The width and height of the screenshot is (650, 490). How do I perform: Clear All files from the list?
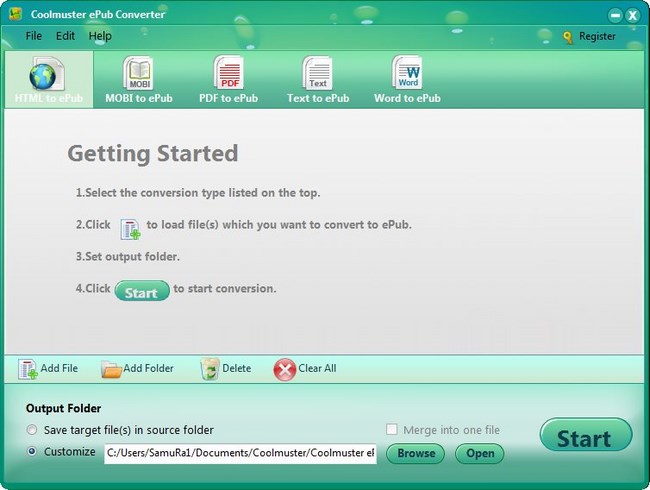(285, 369)
